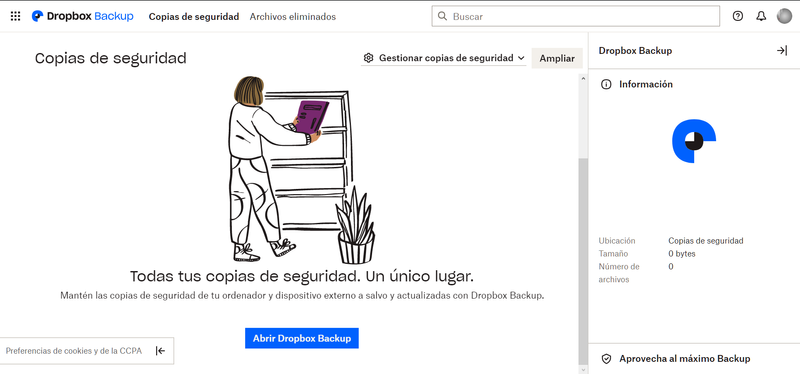Click the gear icon beside Gestionar copias
The width and height of the screenshot is (800, 374).
pos(368,58)
